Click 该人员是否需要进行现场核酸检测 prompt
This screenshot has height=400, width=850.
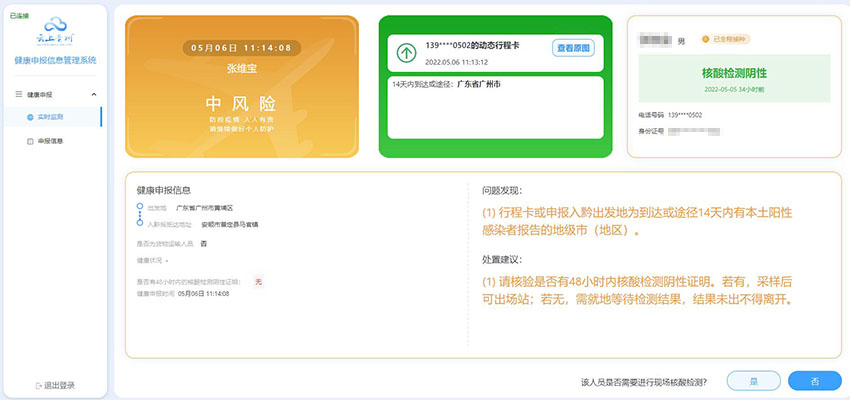point(643,382)
